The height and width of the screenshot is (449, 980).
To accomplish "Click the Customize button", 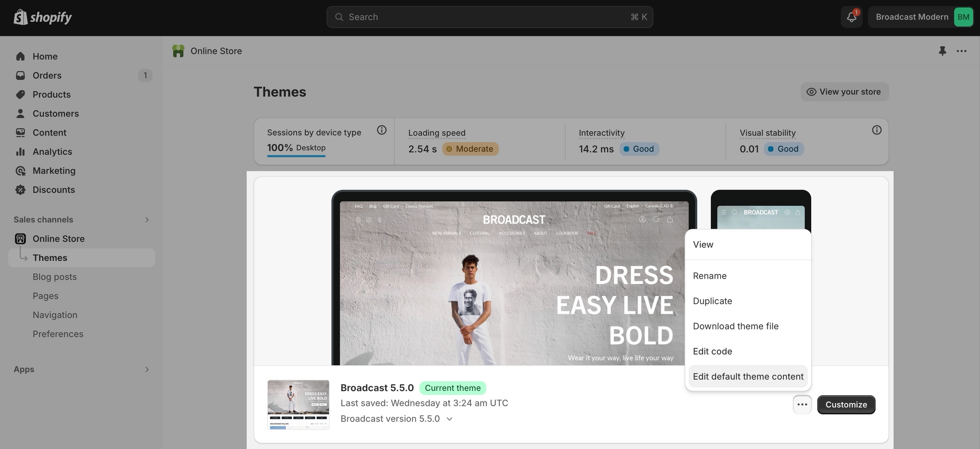I will tap(846, 404).
